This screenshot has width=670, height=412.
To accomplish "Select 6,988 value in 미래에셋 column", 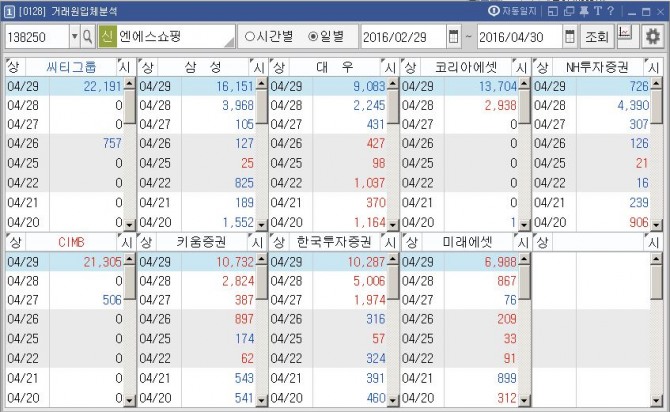I will pos(500,262).
